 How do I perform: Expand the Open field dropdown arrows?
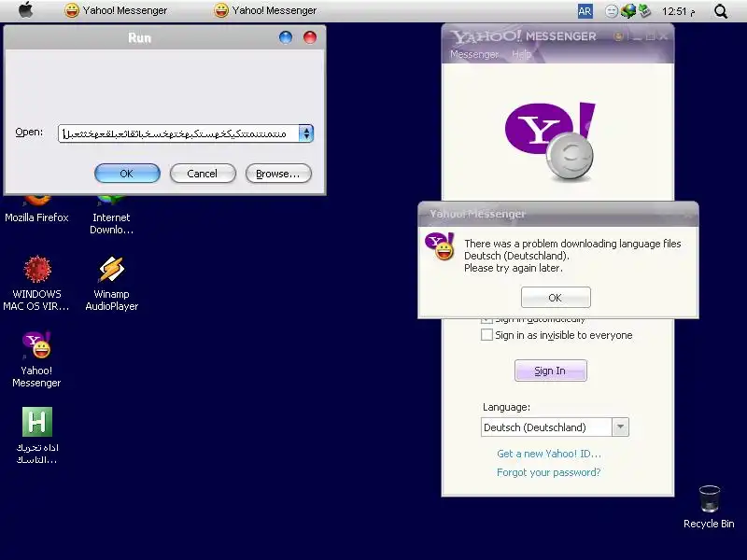pos(306,133)
